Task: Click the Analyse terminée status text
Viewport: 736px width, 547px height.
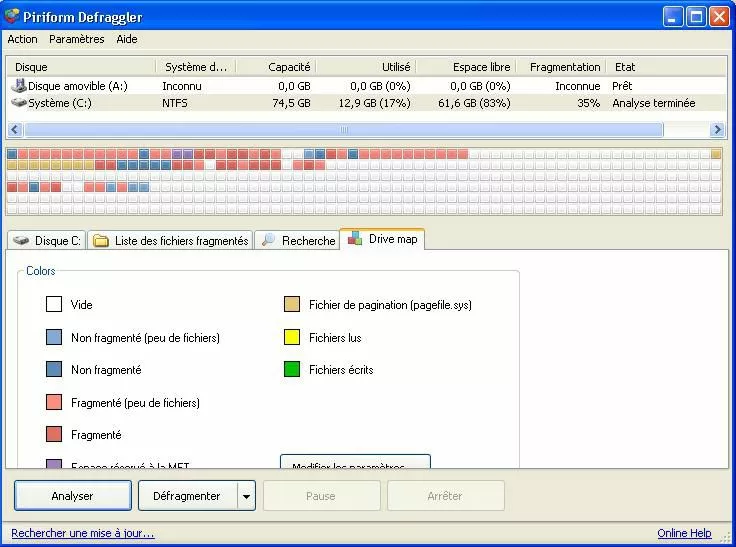Action: point(654,103)
